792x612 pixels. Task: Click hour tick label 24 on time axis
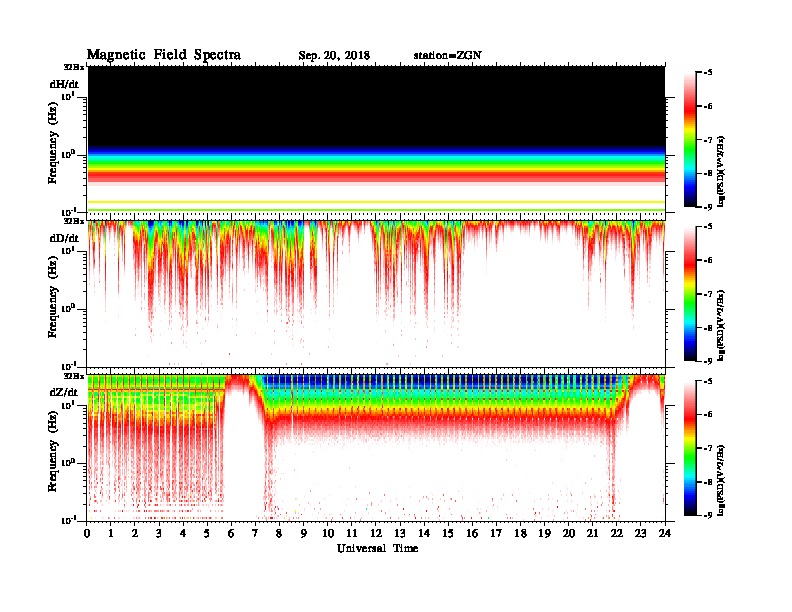(665, 533)
